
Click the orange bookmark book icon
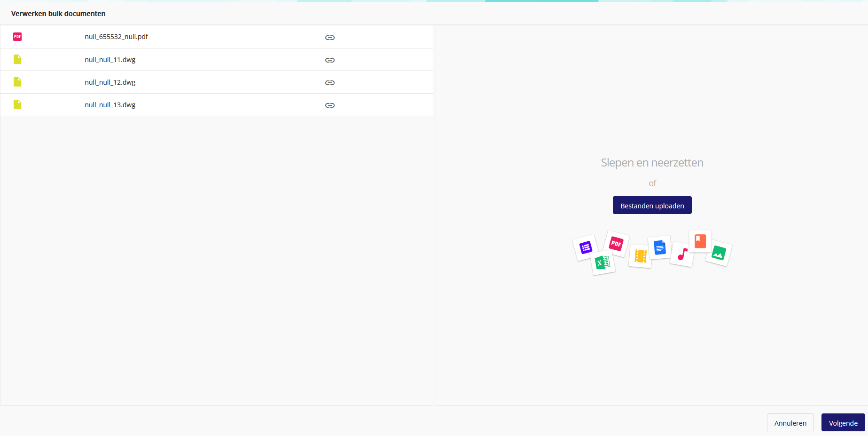pyautogui.click(x=700, y=241)
